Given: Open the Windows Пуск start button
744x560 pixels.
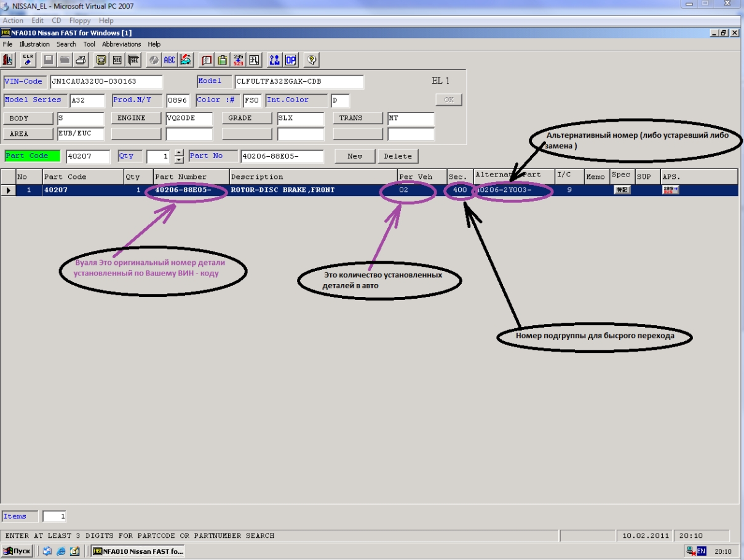Looking at the screenshot, I should pyautogui.click(x=17, y=551).
